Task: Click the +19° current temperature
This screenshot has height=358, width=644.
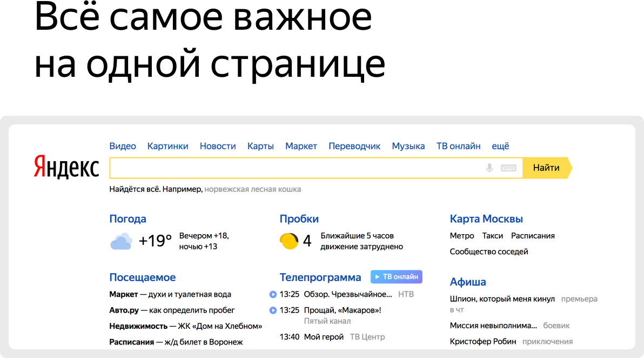Action: coord(155,241)
